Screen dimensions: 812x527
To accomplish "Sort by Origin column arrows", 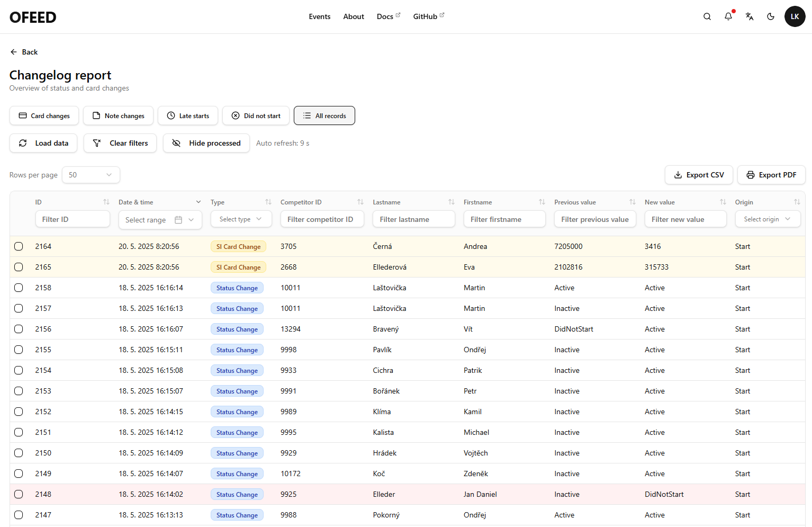I will pyautogui.click(x=797, y=202).
